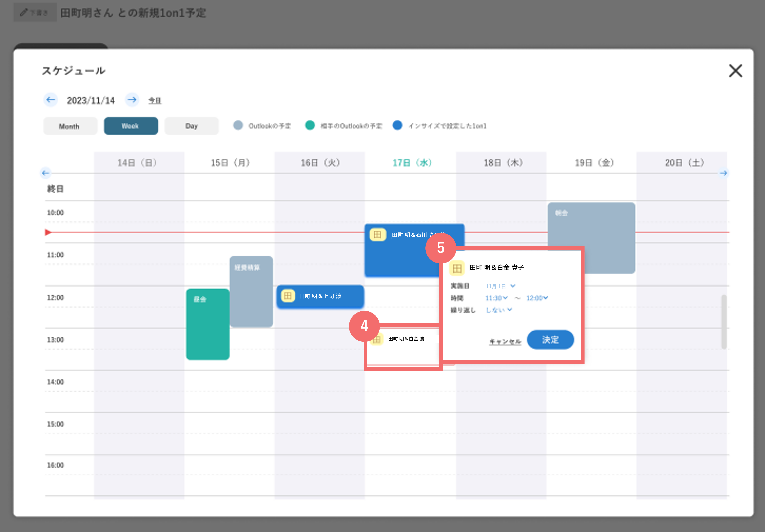
Task: Open the start time dropdown showing 11:30
Action: pos(496,298)
